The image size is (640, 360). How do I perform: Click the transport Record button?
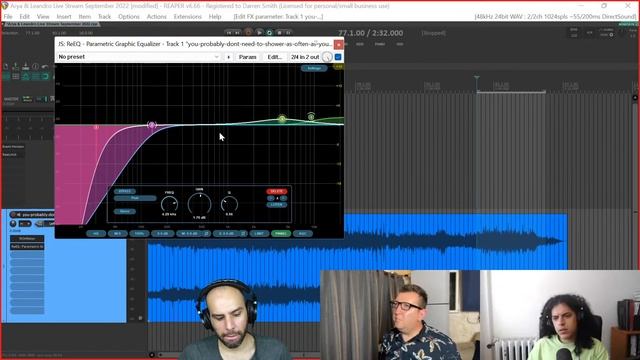coord(248,33)
